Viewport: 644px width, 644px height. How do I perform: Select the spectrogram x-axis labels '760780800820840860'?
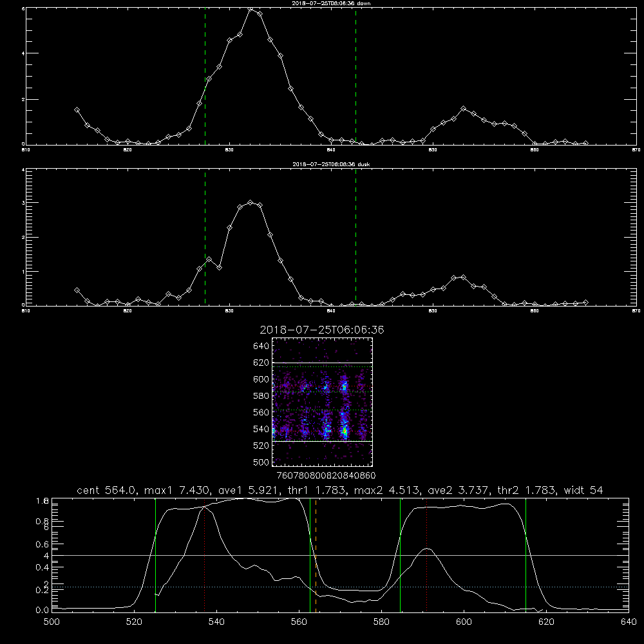326,475
